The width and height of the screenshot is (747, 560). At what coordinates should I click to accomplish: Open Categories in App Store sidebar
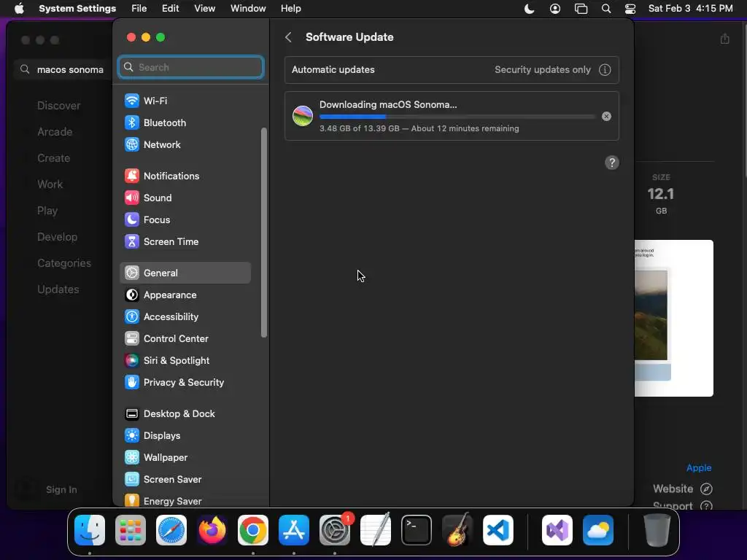click(x=64, y=263)
